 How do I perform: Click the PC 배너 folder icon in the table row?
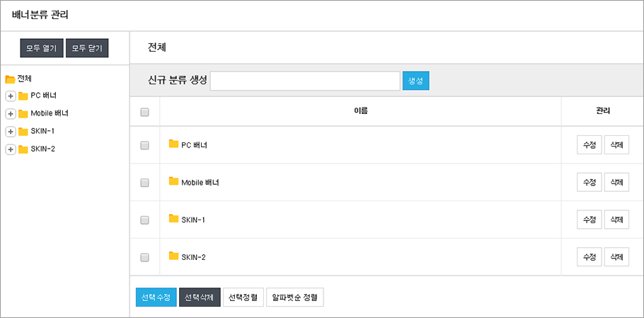[x=173, y=144]
